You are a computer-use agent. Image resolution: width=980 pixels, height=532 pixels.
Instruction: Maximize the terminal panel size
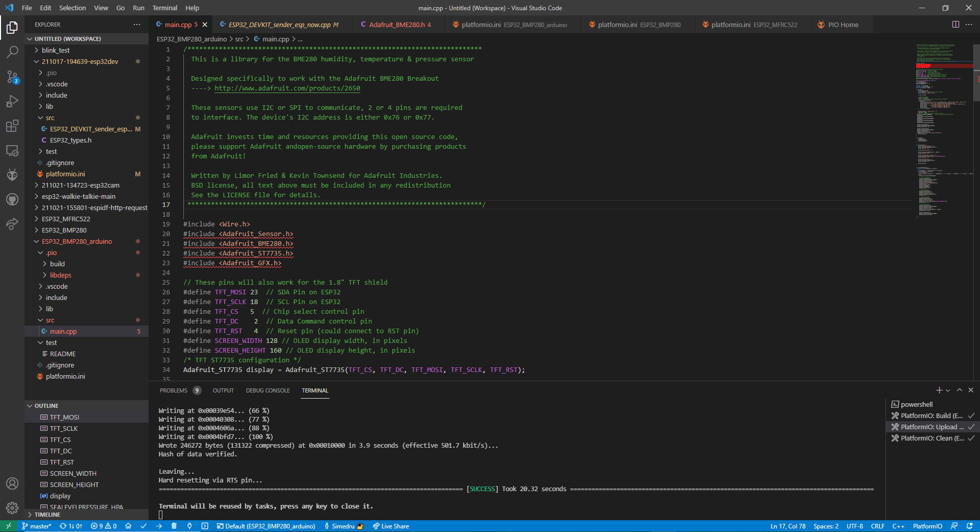coord(960,390)
